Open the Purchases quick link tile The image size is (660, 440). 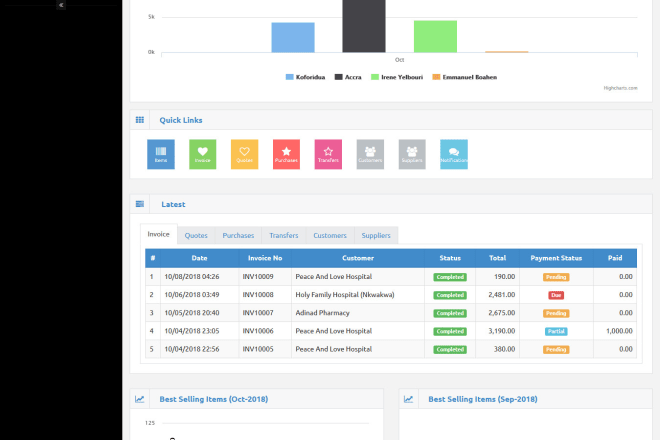tap(286, 154)
